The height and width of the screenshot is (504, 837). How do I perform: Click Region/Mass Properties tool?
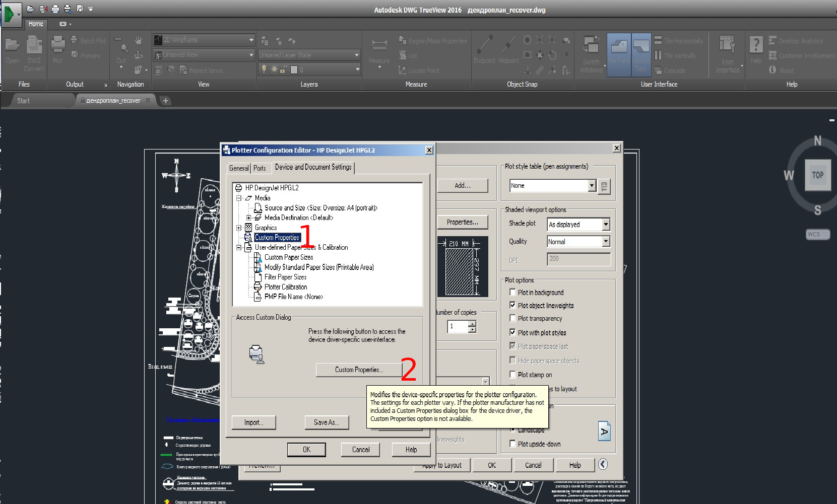click(x=433, y=41)
